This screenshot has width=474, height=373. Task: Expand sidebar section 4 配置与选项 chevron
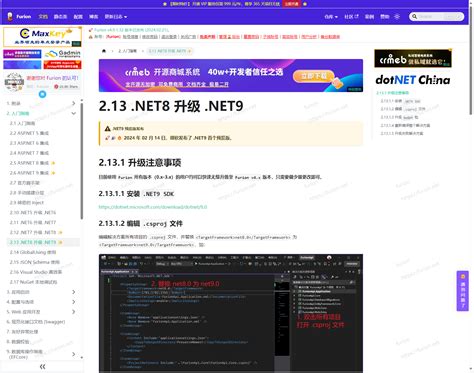pyautogui.click(x=74, y=302)
